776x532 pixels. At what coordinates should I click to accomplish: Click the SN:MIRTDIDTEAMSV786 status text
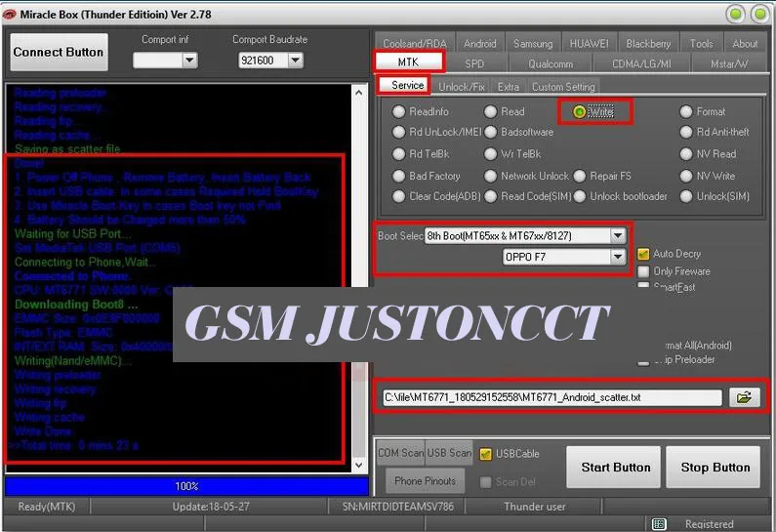click(398, 507)
